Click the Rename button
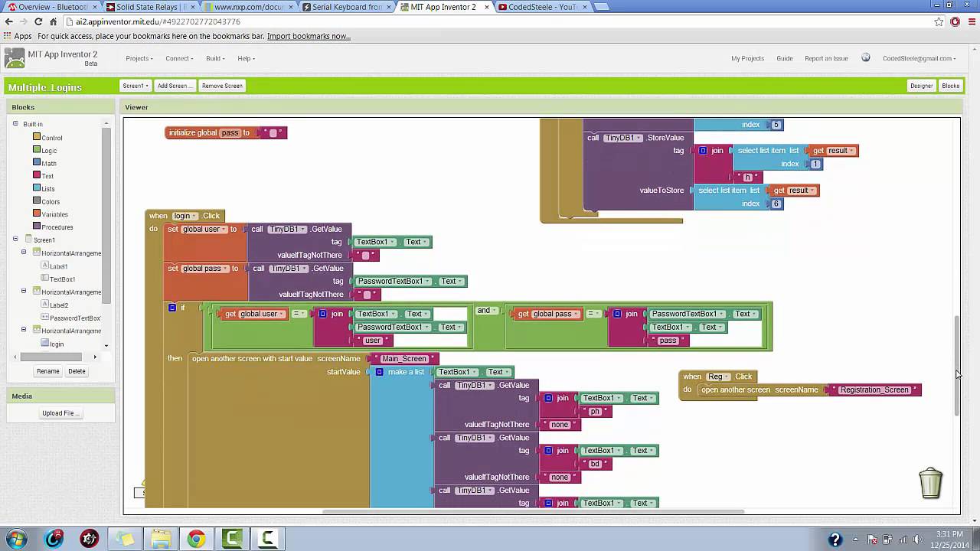The height and width of the screenshot is (551, 980). tap(48, 371)
